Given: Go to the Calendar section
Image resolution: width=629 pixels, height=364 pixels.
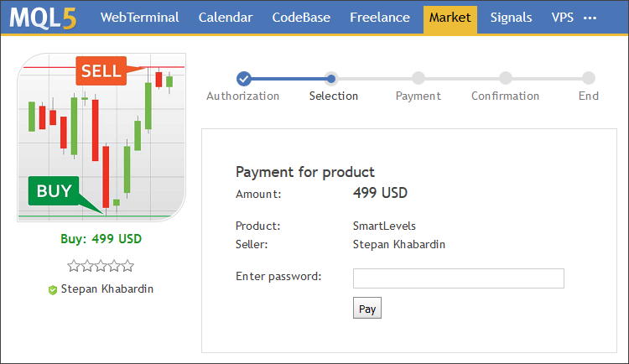Looking at the screenshot, I should coord(226,18).
